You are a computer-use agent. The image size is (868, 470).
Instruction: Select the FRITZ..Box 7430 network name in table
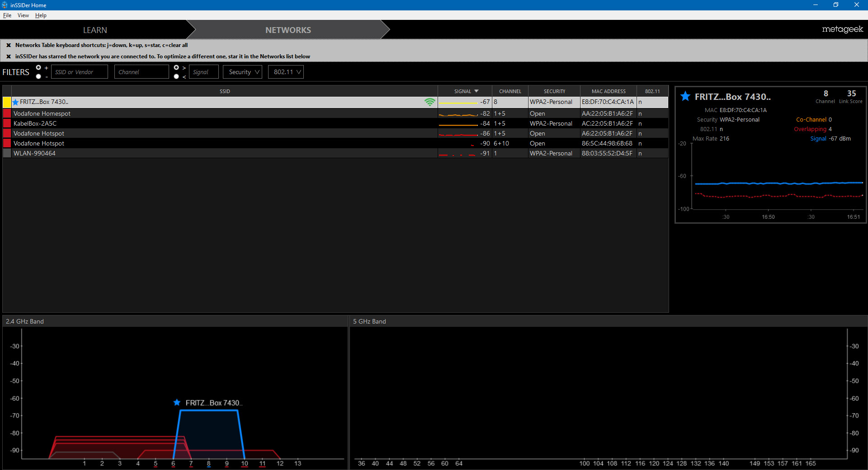pos(44,102)
